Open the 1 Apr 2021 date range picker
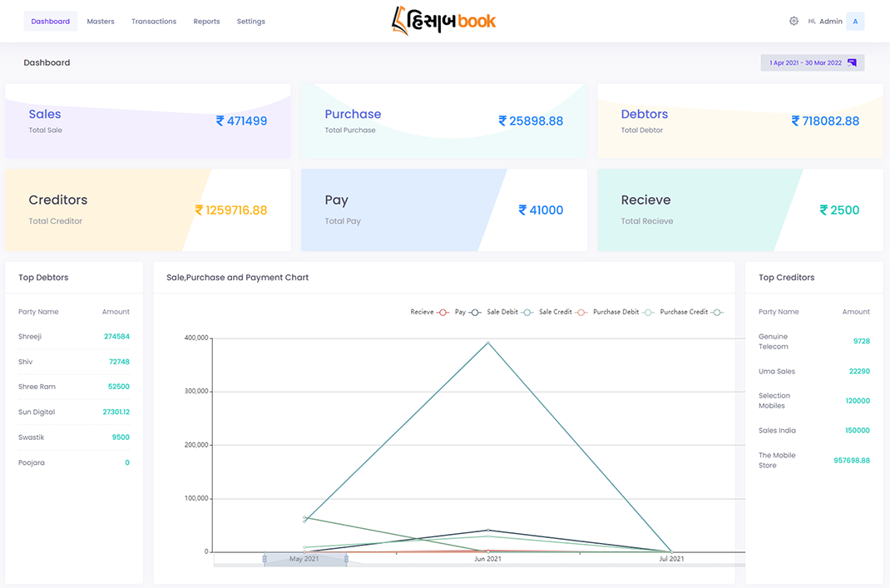890x588 pixels. [x=805, y=63]
